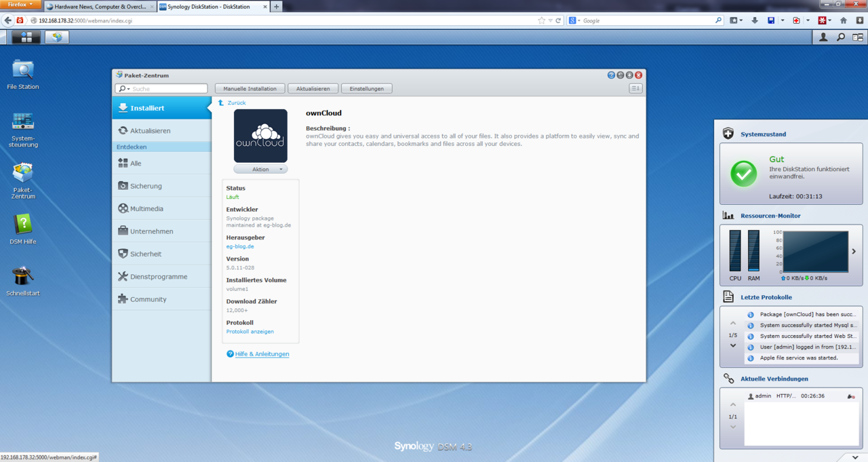Image resolution: width=868 pixels, height=462 pixels.
Task: Browse the Sicherheit category
Action: (162, 254)
